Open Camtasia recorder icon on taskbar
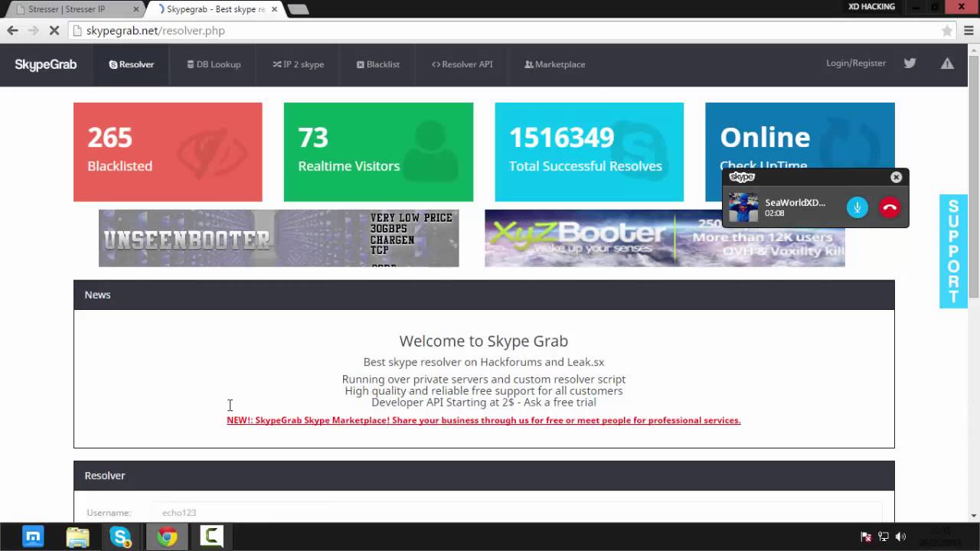The image size is (980, 551). pyautogui.click(x=211, y=536)
